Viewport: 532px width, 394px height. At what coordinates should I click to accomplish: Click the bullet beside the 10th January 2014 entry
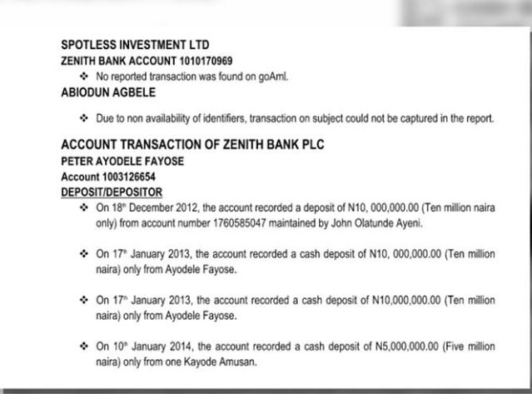tap(82, 345)
